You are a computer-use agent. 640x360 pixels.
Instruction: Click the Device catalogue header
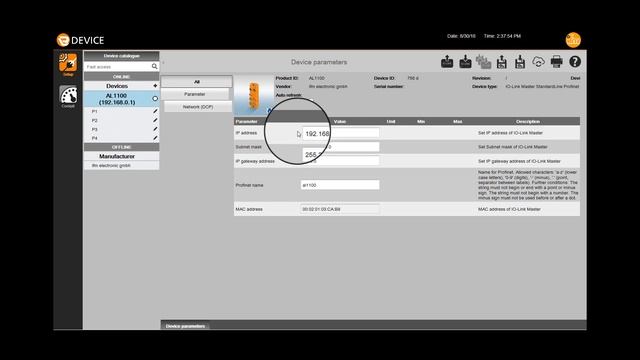click(121, 56)
